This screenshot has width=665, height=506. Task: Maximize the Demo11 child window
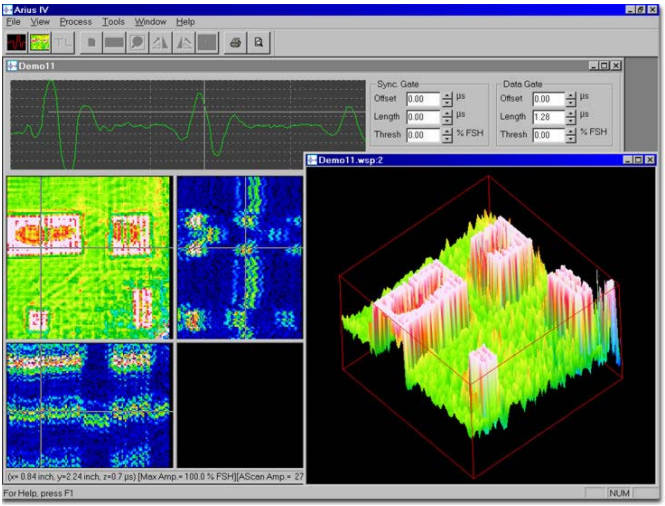click(x=604, y=66)
